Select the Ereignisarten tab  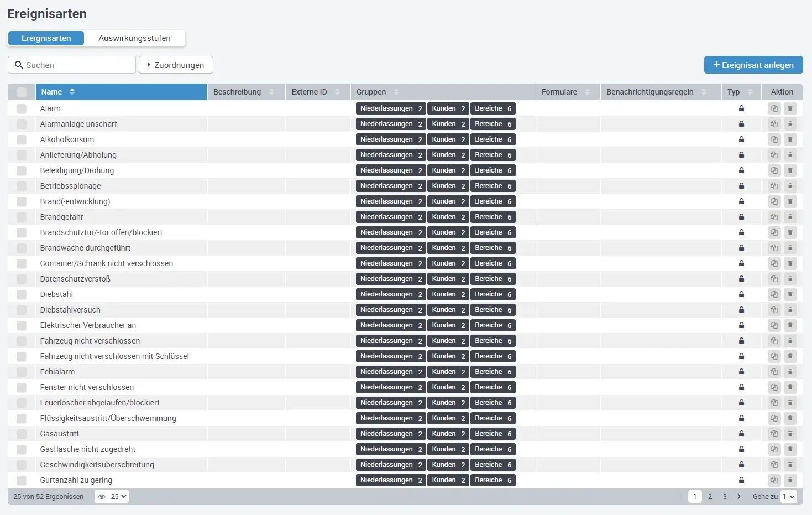pos(46,38)
